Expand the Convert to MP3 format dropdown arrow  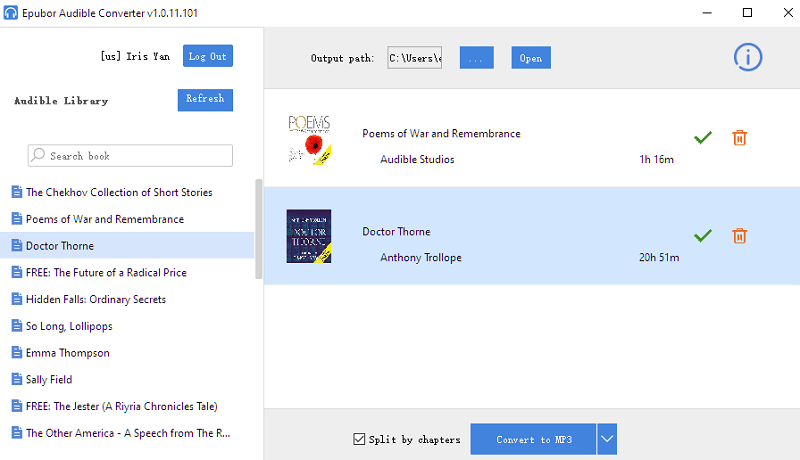pos(607,439)
